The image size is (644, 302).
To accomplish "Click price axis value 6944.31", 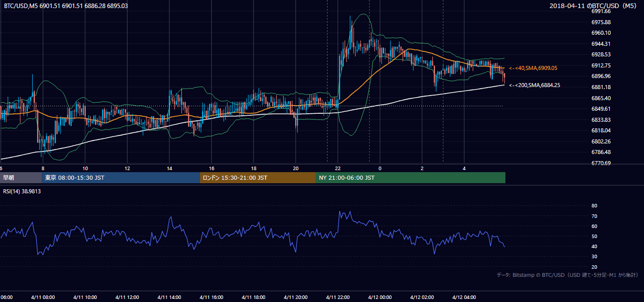I will (x=601, y=44).
